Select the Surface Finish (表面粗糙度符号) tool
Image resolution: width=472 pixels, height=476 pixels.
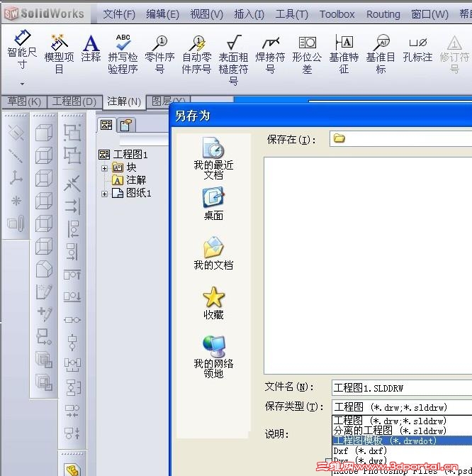pyautogui.click(x=233, y=60)
